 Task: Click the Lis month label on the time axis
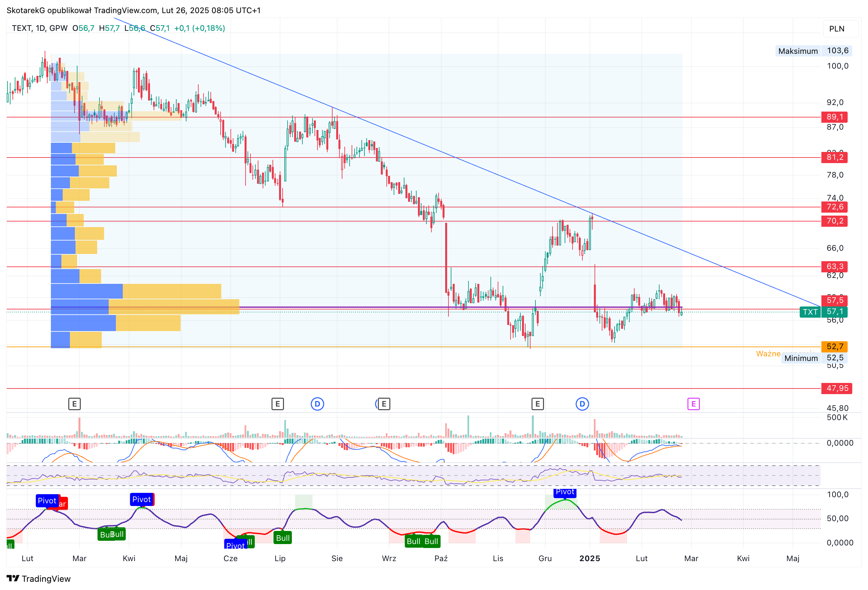tap(498, 558)
